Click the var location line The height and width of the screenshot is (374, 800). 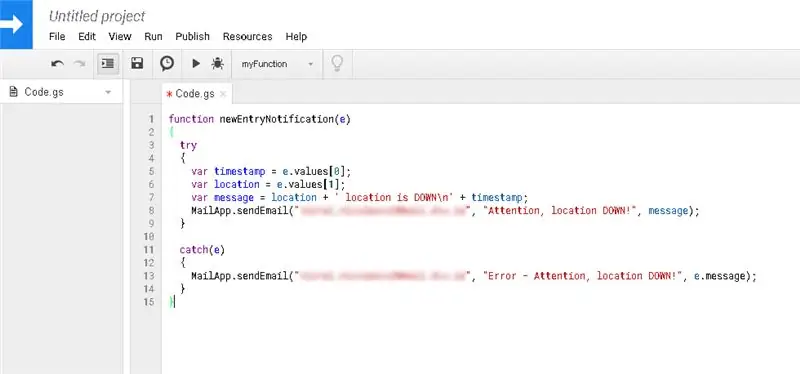click(268, 184)
